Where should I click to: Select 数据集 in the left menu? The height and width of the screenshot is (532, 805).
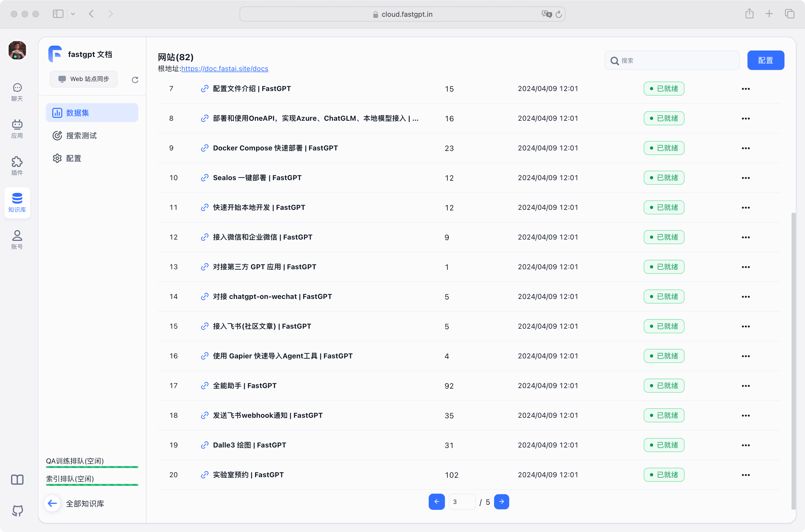[77, 113]
